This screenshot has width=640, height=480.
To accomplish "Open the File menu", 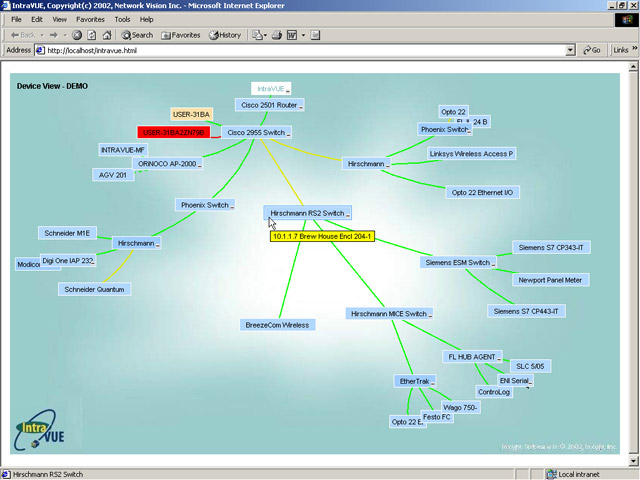I will 16,19.
